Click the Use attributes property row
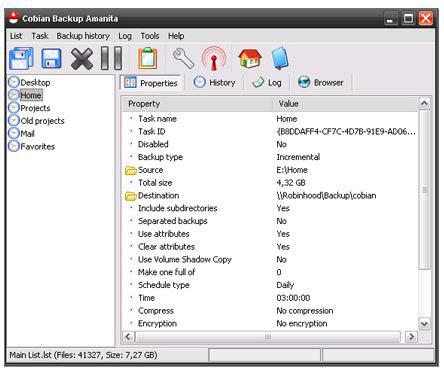Viewport: 444px width, 377px height. click(270, 234)
